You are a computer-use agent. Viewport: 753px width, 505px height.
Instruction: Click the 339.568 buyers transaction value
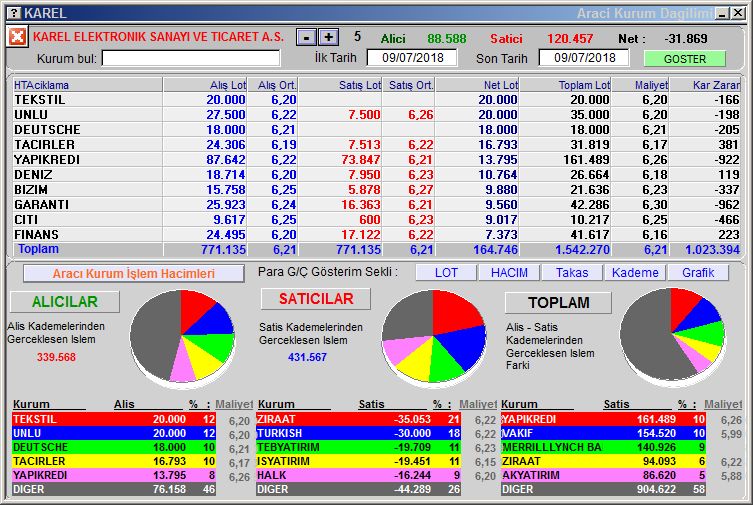(x=56, y=357)
